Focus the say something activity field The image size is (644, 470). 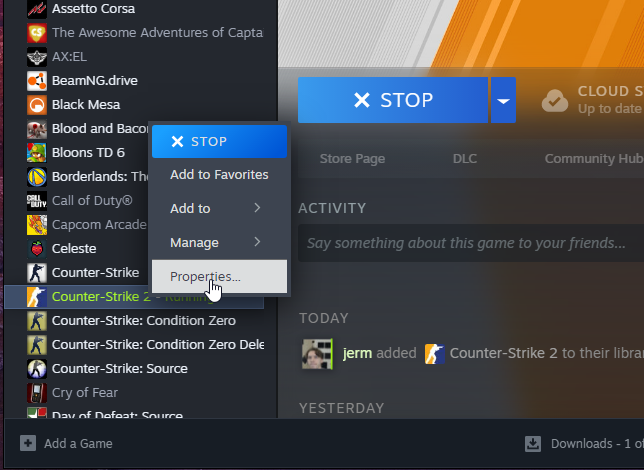tap(471, 243)
